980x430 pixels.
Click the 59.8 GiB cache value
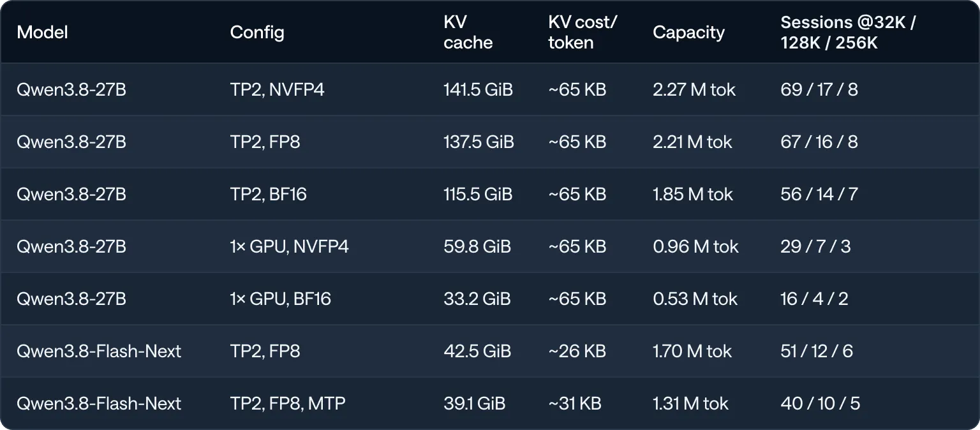tap(477, 246)
